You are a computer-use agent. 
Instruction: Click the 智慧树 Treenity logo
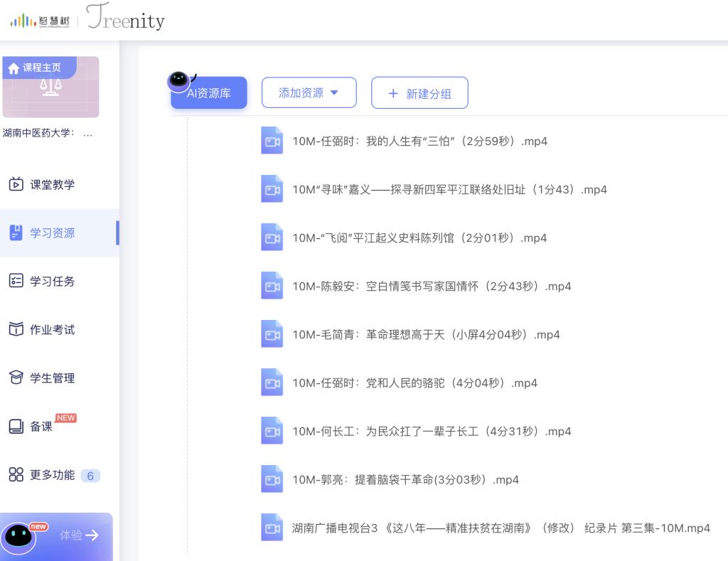pos(87,19)
